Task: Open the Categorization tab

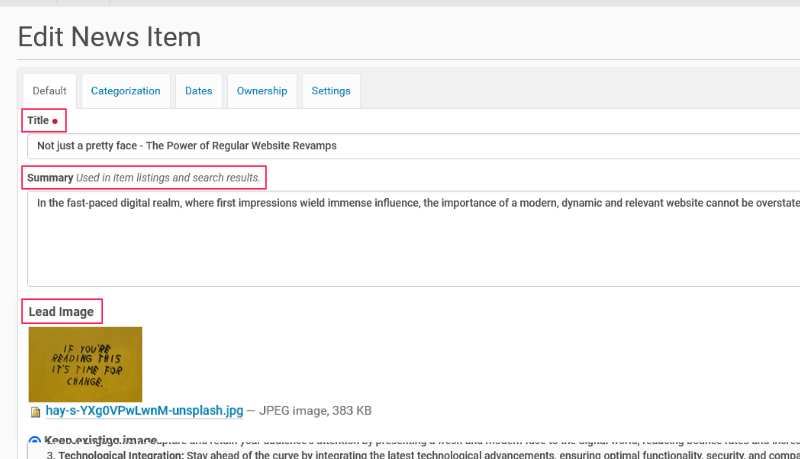Action: pyautogui.click(x=125, y=91)
